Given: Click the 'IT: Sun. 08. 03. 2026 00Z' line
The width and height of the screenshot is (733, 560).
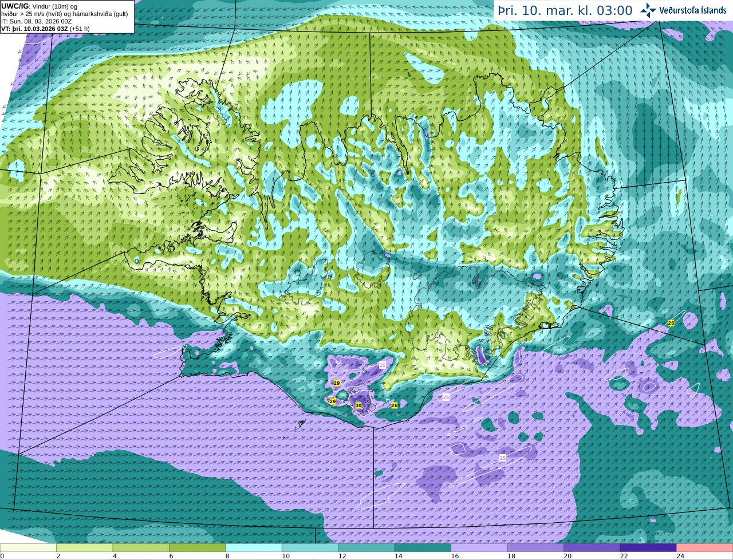Looking at the screenshot, I should pyautogui.click(x=37, y=21).
